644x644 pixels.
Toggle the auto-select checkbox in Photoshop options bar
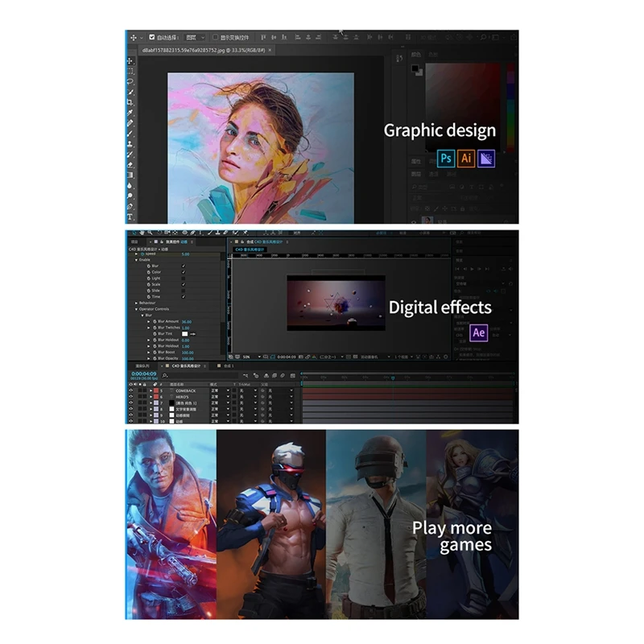(152, 37)
